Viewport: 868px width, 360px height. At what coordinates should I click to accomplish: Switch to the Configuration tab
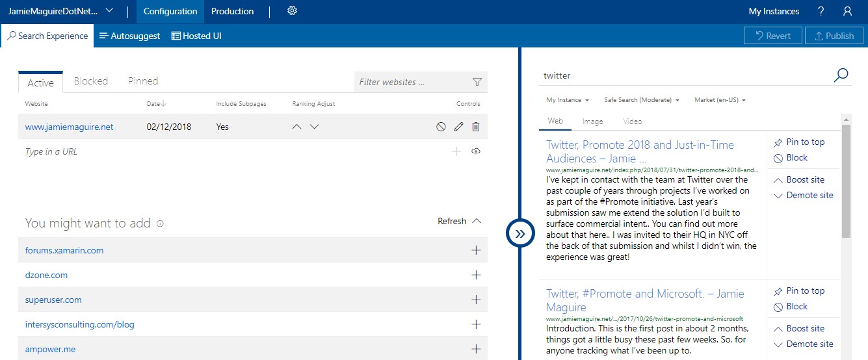(x=170, y=11)
